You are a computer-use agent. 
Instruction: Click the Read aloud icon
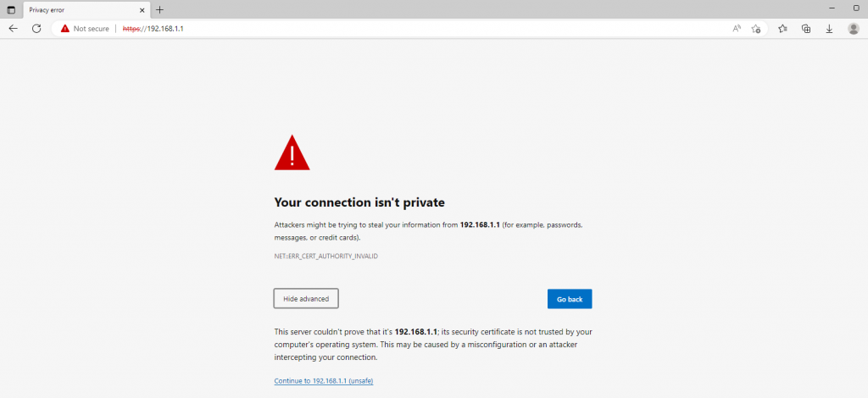(x=737, y=29)
